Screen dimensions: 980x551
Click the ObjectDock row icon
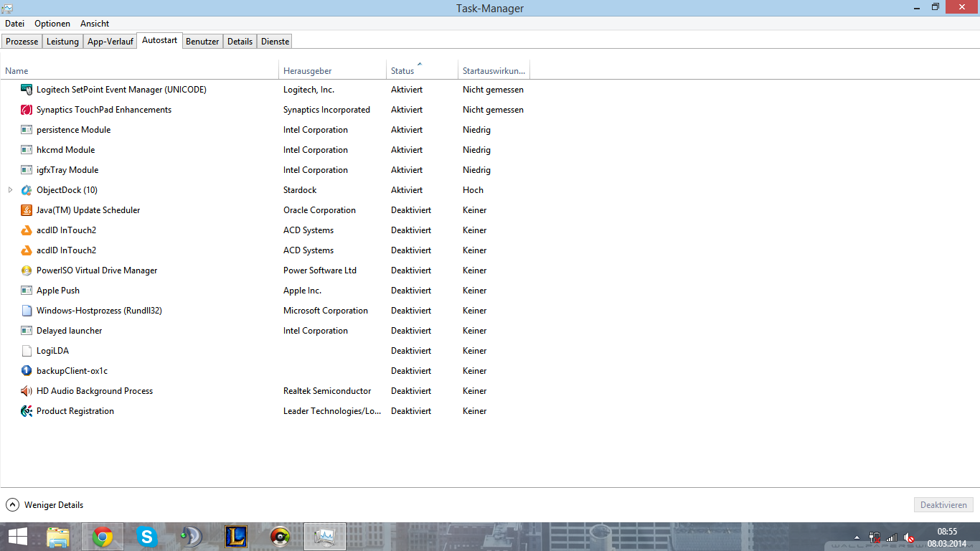27,190
